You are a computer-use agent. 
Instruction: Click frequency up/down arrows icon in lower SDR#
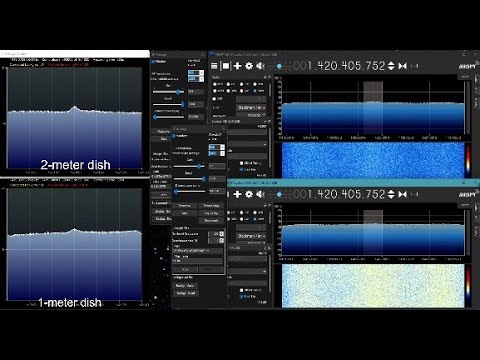click(391, 194)
